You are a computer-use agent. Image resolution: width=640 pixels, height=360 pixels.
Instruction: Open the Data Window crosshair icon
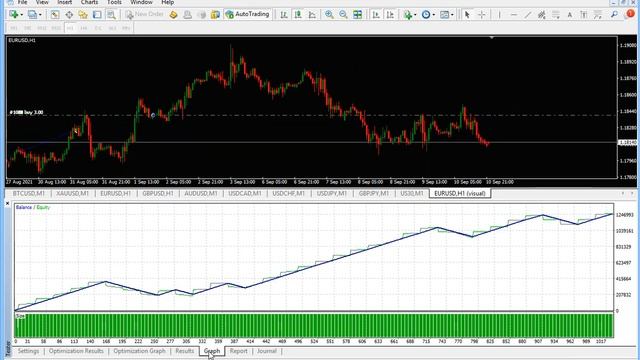point(69,15)
